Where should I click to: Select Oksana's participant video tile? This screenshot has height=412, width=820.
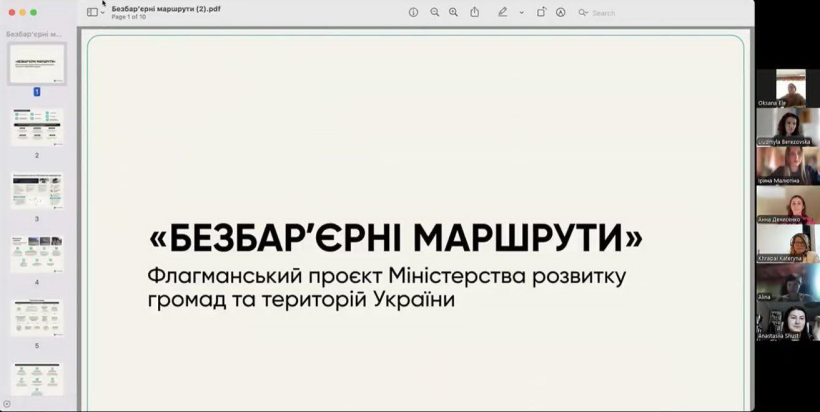coord(790,88)
